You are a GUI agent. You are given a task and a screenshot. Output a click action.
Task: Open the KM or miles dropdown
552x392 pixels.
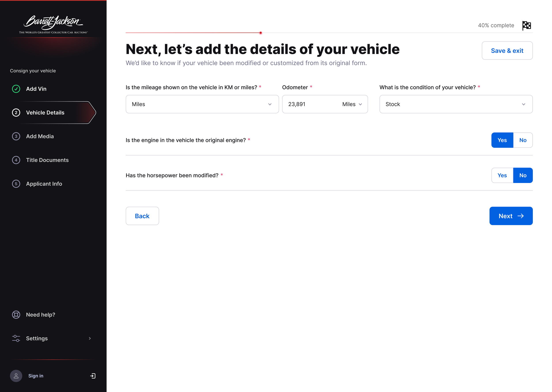click(202, 104)
